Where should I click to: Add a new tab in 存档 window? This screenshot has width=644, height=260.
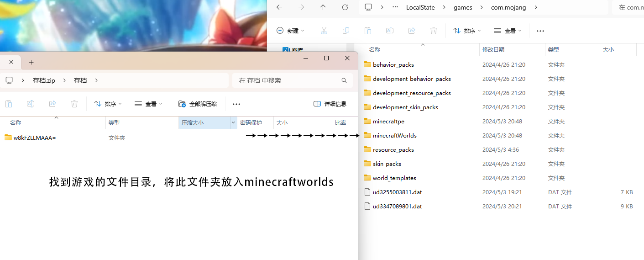[x=31, y=62]
